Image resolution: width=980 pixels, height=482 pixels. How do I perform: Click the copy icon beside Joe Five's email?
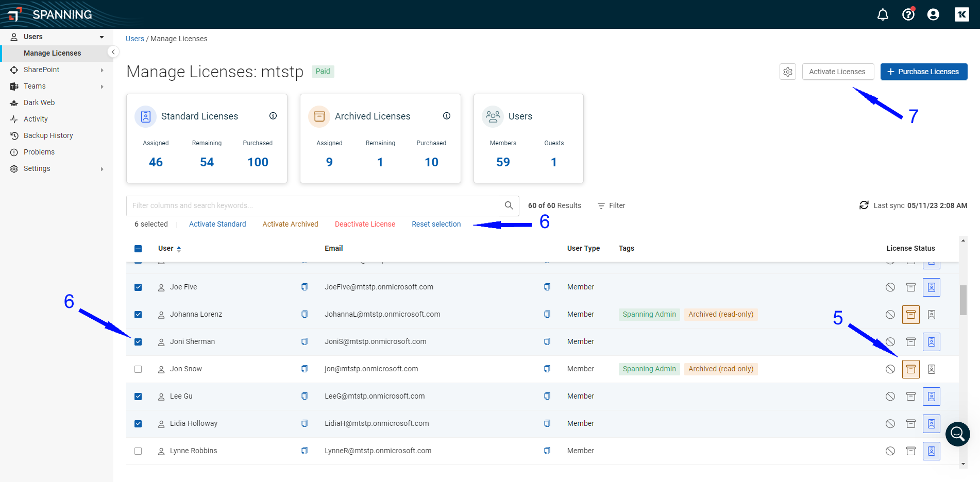pyautogui.click(x=305, y=287)
